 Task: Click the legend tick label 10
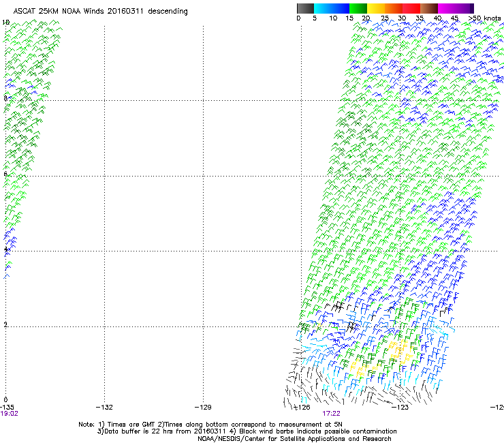[333, 18]
